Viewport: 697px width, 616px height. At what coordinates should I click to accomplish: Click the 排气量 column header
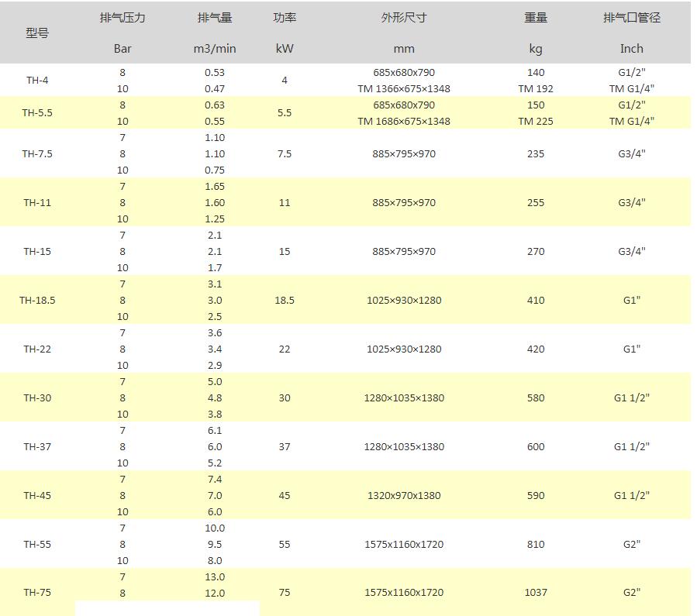click(215, 18)
